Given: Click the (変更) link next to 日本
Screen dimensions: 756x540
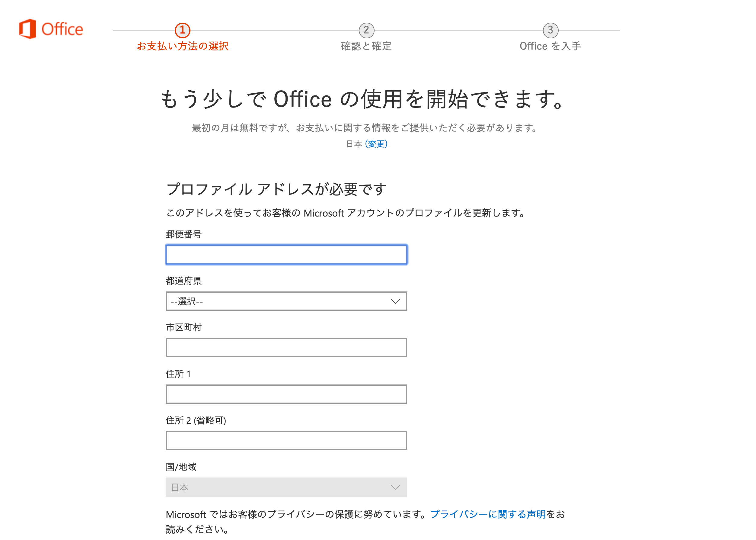Looking at the screenshot, I should [x=376, y=144].
